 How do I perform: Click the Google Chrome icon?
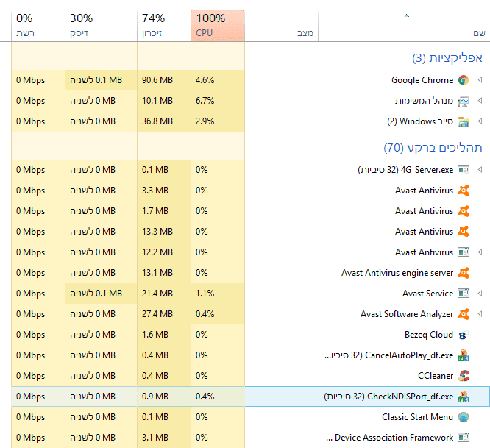tap(463, 80)
